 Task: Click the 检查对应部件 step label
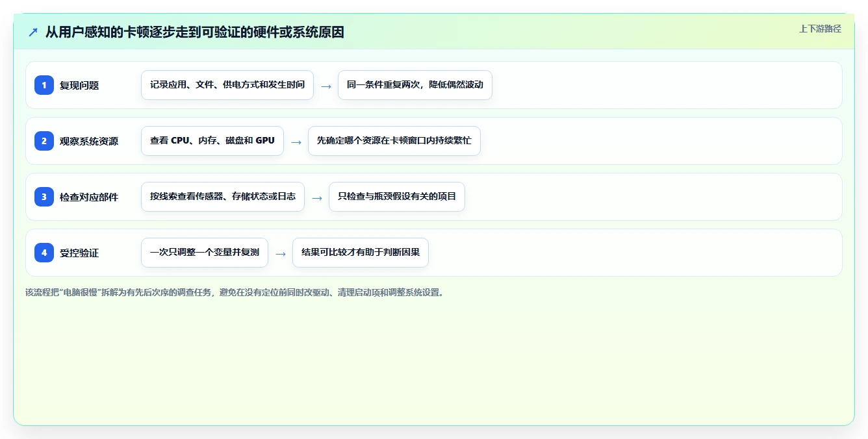(89, 197)
